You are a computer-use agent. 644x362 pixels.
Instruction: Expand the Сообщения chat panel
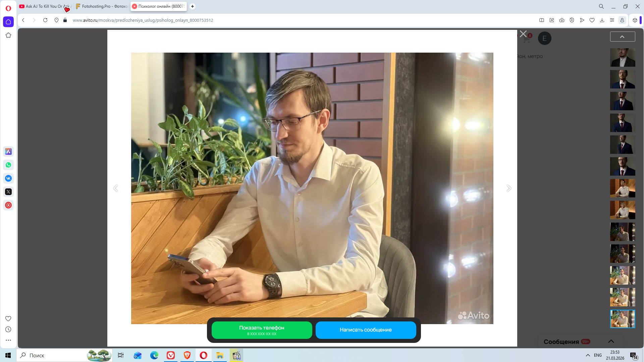(611, 341)
